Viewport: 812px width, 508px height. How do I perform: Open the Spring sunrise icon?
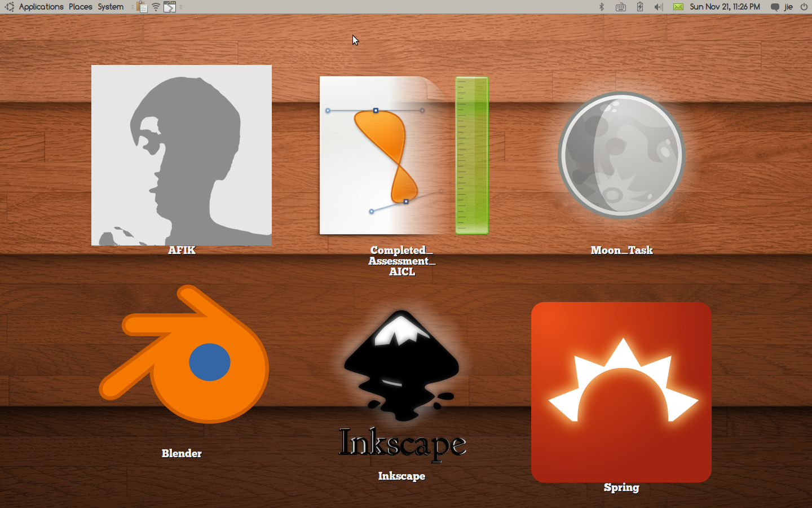point(621,392)
